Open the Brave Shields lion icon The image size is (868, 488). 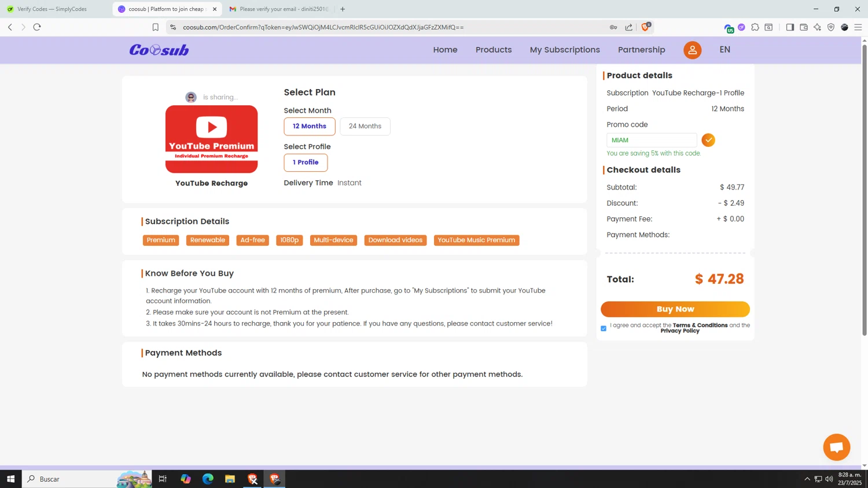click(646, 27)
